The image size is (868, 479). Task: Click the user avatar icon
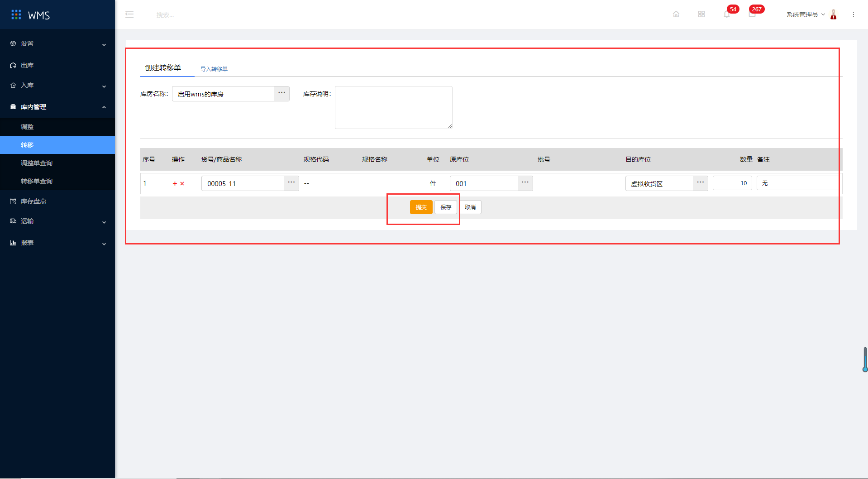pos(834,14)
